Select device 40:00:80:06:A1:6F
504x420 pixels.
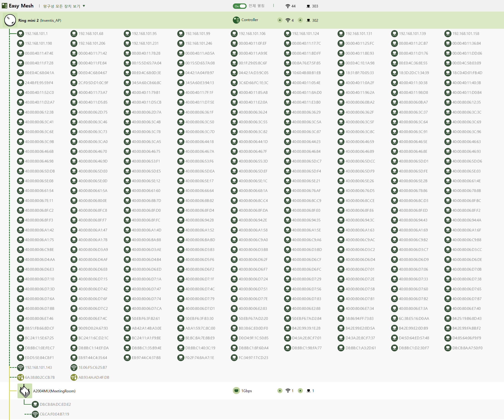[467, 230]
